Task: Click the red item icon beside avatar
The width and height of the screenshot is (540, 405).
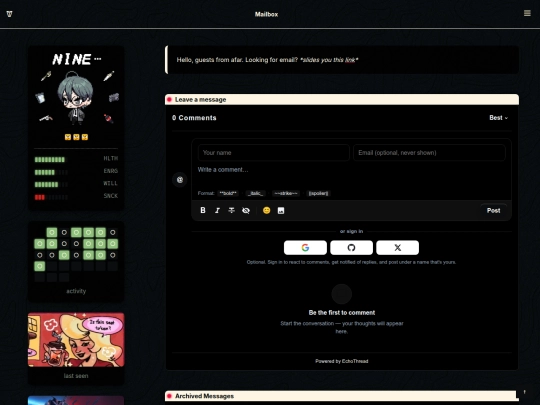Action: [x=108, y=118]
